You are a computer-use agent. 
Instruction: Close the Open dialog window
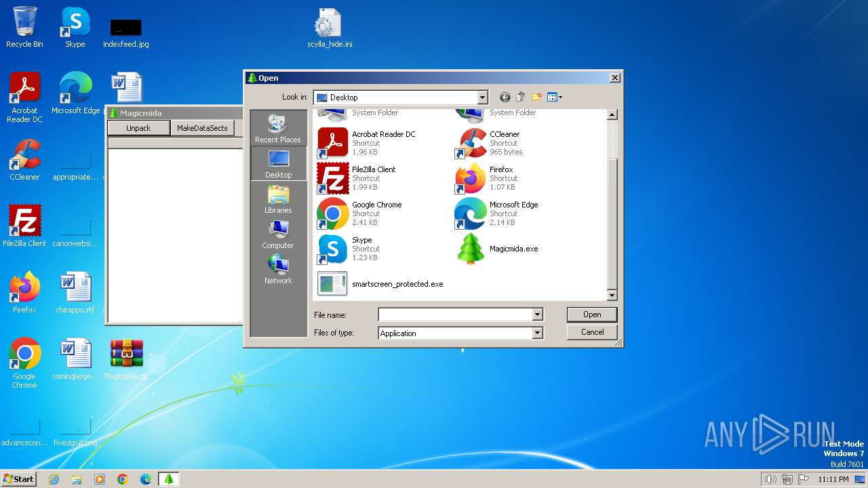click(x=614, y=78)
